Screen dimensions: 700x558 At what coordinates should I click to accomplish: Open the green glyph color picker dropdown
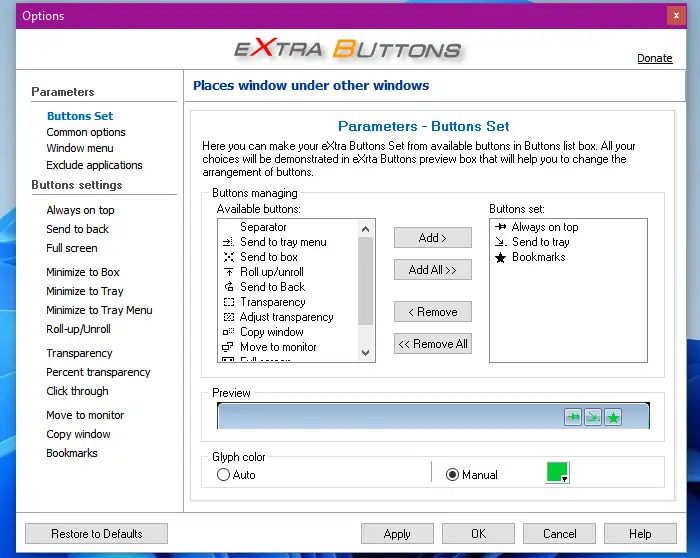tap(558, 473)
